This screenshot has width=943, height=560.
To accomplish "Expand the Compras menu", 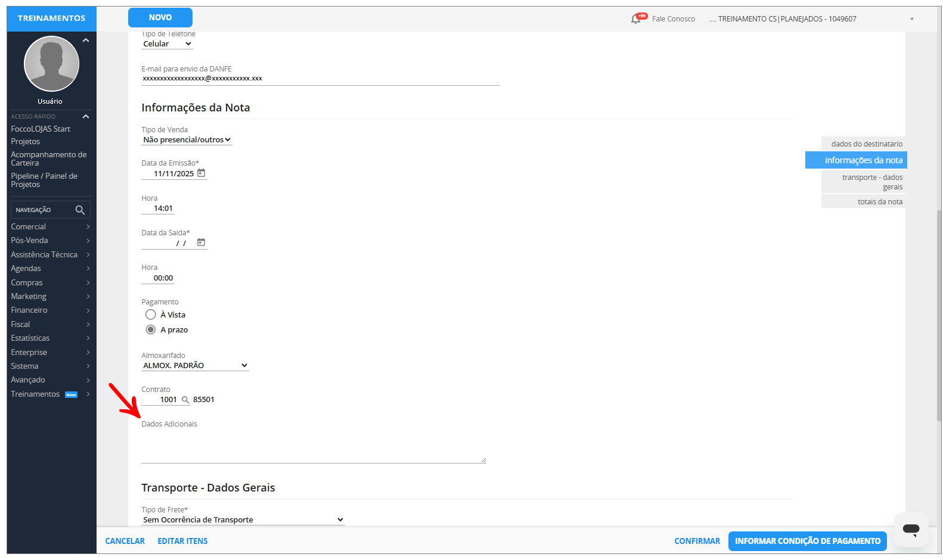I will [50, 283].
